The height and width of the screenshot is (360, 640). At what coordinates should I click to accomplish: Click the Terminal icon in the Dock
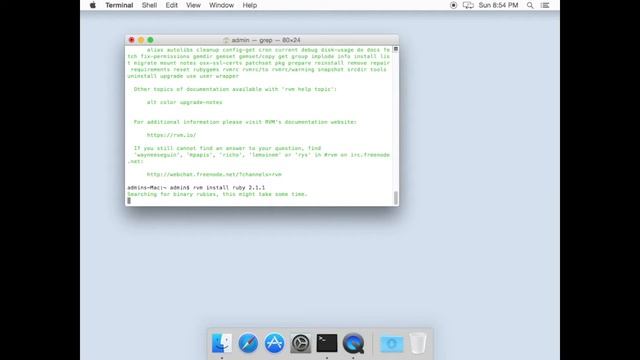tap(327, 343)
